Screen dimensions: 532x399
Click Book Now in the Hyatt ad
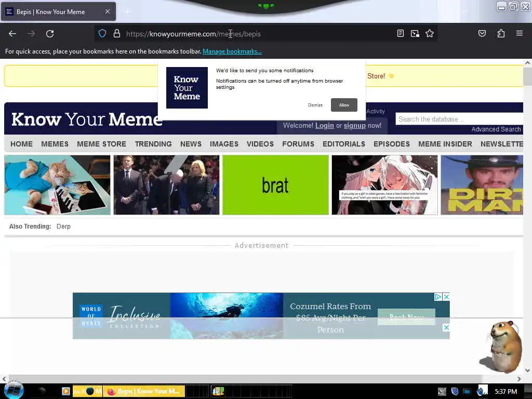[406, 317]
